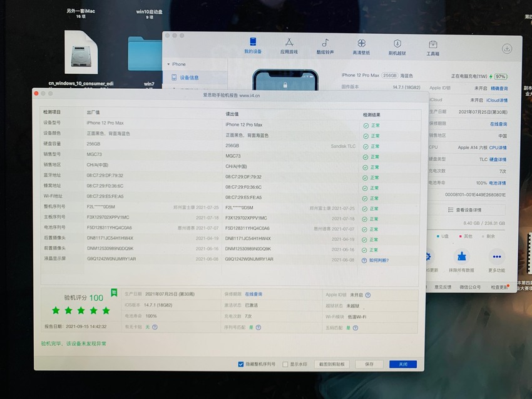This screenshot has height=399, width=532.
Task: Click the device ID 00008101-001E449E2680801E
Action: coord(475,195)
